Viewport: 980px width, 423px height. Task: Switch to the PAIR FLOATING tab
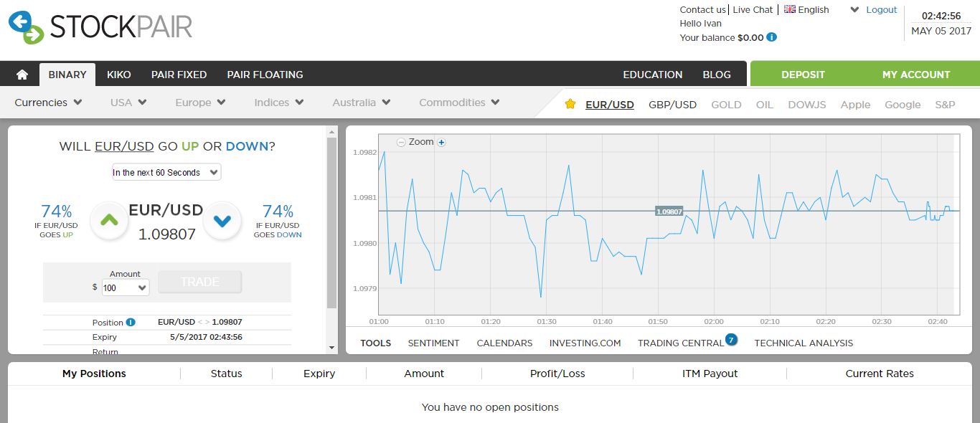tap(265, 75)
